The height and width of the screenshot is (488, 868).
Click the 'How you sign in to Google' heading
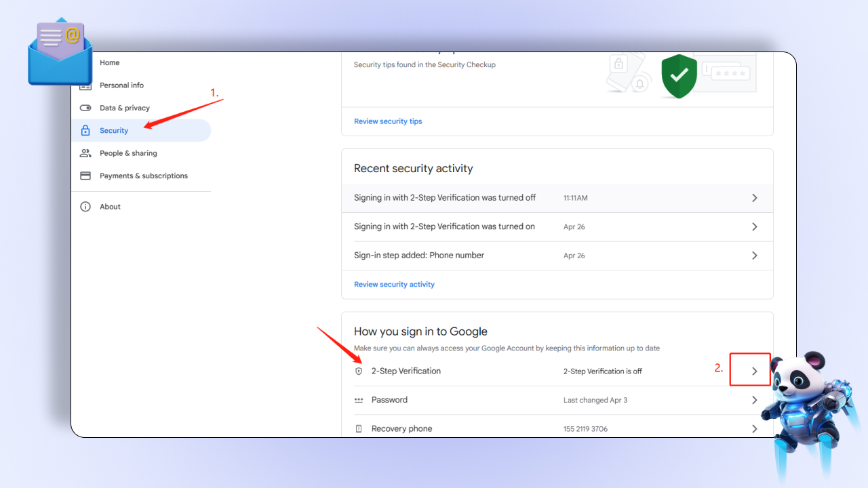point(420,331)
